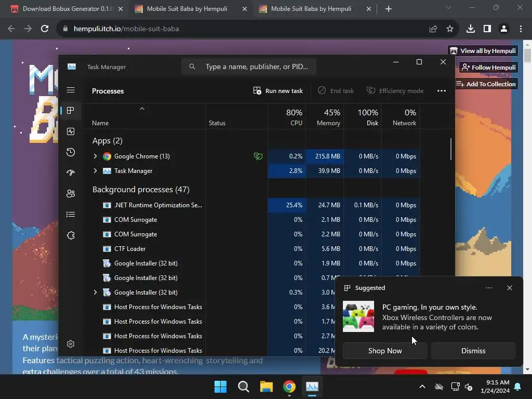This screenshot has width=532, height=399.
Task: Click Task Manager taskbar icon
Action: pos(312,387)
